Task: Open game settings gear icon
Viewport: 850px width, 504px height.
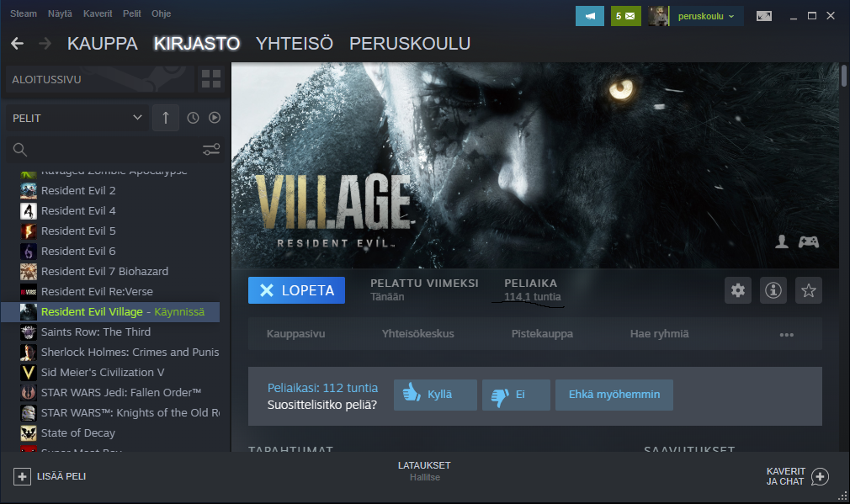Action: (x=738, y=290)
